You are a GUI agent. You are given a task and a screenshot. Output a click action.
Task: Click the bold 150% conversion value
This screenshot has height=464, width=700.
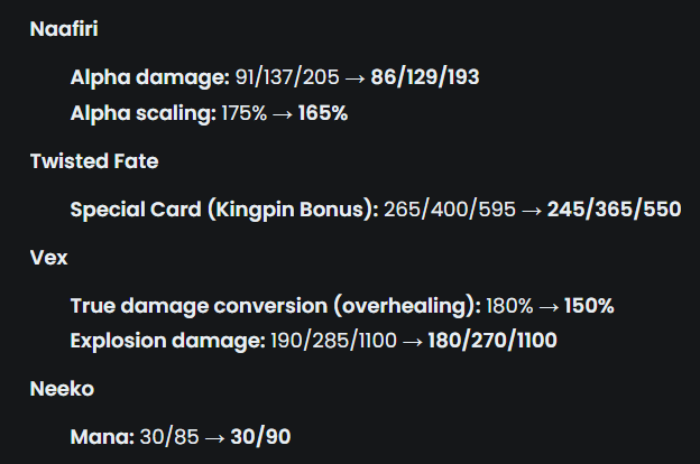[589, 306]
